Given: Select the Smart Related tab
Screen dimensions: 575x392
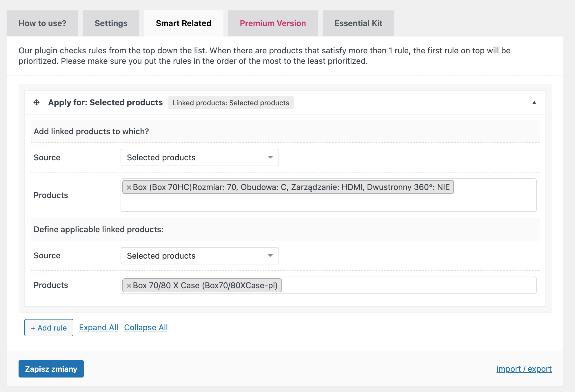Looking at the screenshot, I should (x=183, y=23).
